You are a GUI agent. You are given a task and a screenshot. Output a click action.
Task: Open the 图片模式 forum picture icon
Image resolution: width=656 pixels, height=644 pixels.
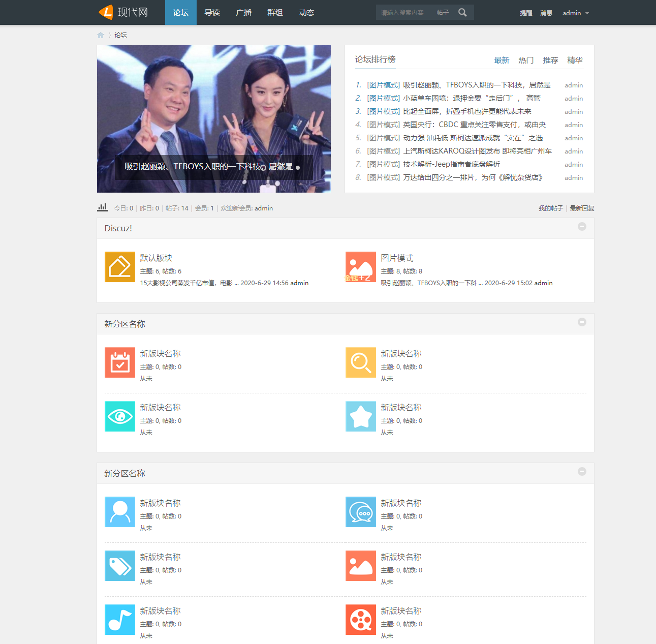point(361,267)
